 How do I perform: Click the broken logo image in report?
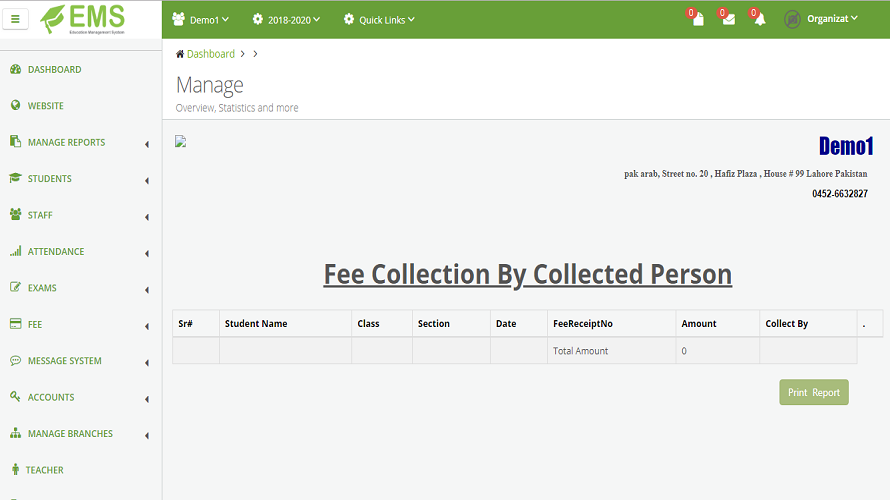tap(180, 141)
